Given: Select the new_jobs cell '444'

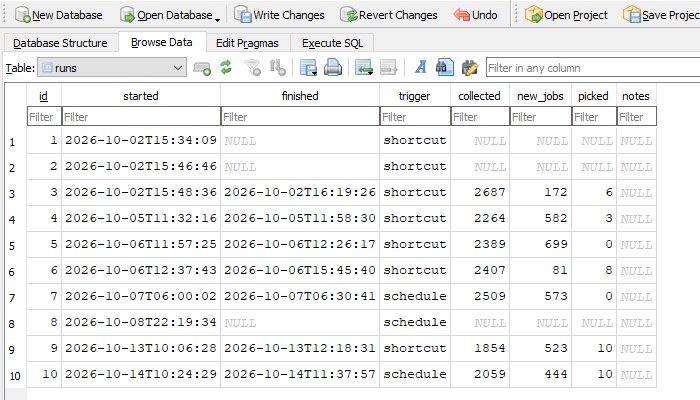Looking at the screenshot, I should pos(541,374).
